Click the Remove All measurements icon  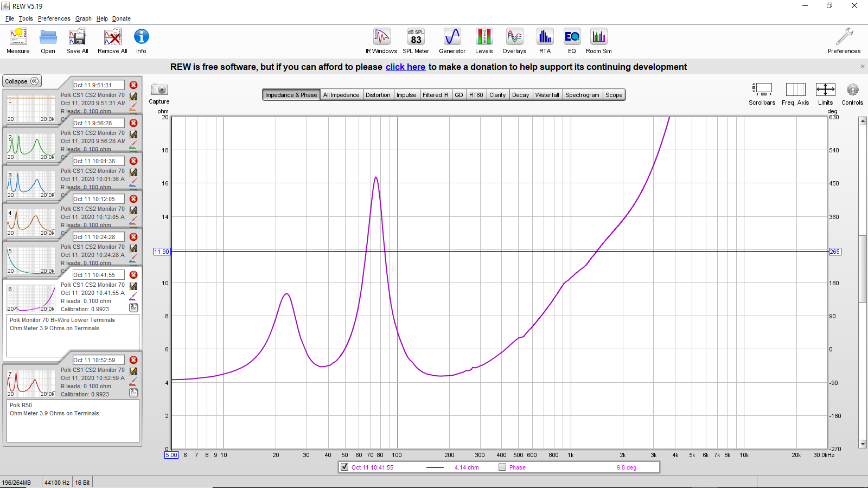coord(112,37)
